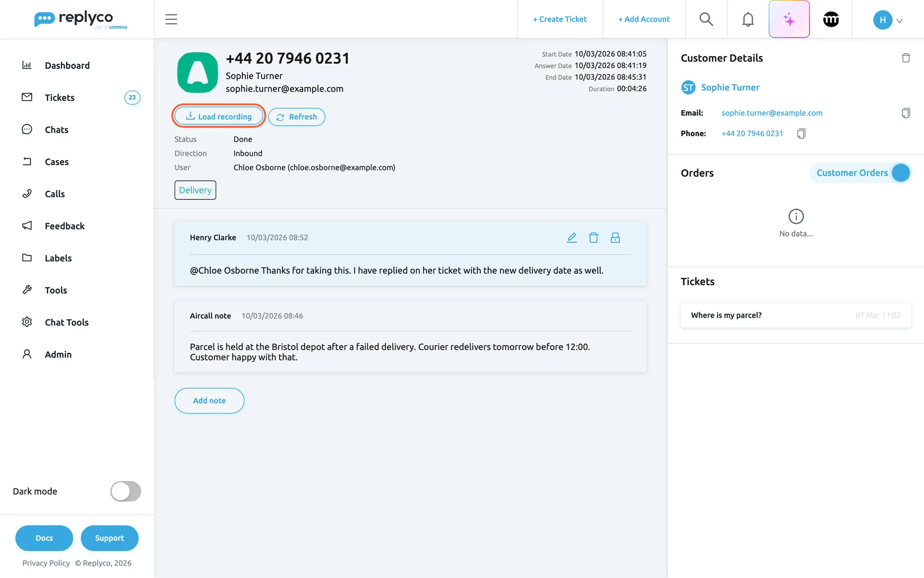Open Support button
The height and width of the screenshot is (578, 924).
click(109, 538)
